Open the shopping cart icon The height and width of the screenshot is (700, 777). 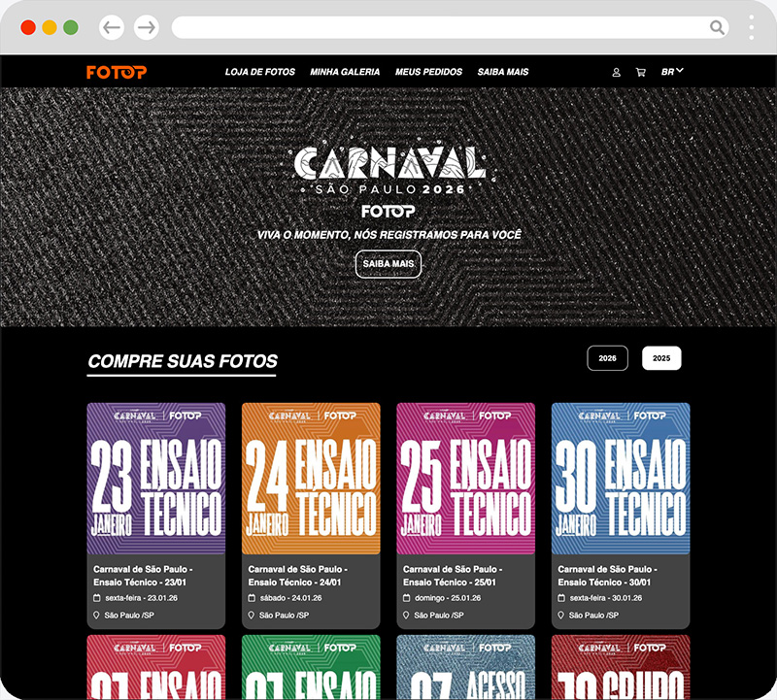tap(641, 72)
